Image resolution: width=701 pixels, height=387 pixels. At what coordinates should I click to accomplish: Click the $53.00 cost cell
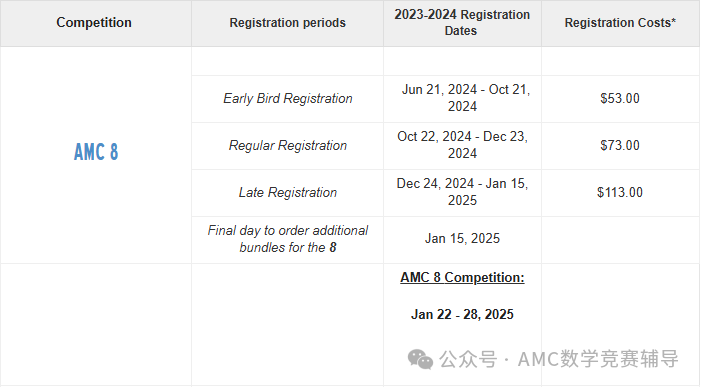[620, 98]
